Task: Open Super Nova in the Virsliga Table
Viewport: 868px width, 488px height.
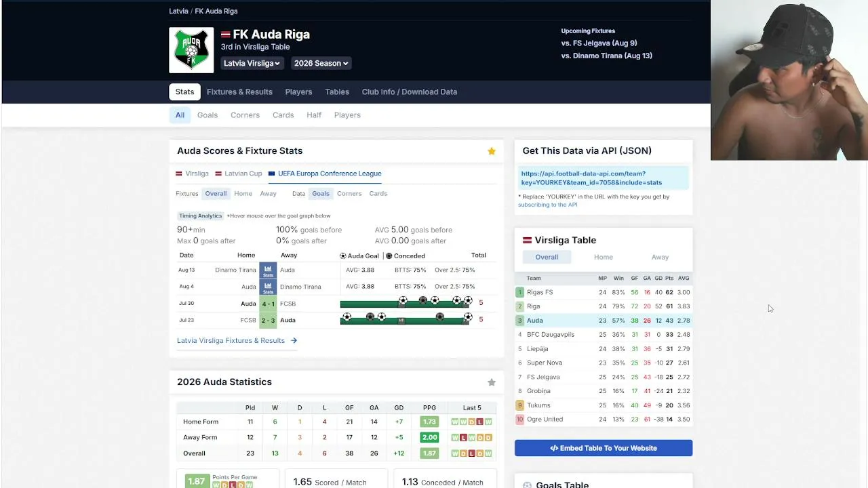Action: 545,363
